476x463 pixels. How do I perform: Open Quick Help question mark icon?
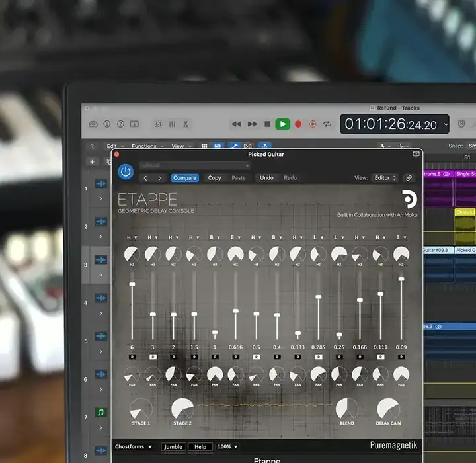(120, 124)
